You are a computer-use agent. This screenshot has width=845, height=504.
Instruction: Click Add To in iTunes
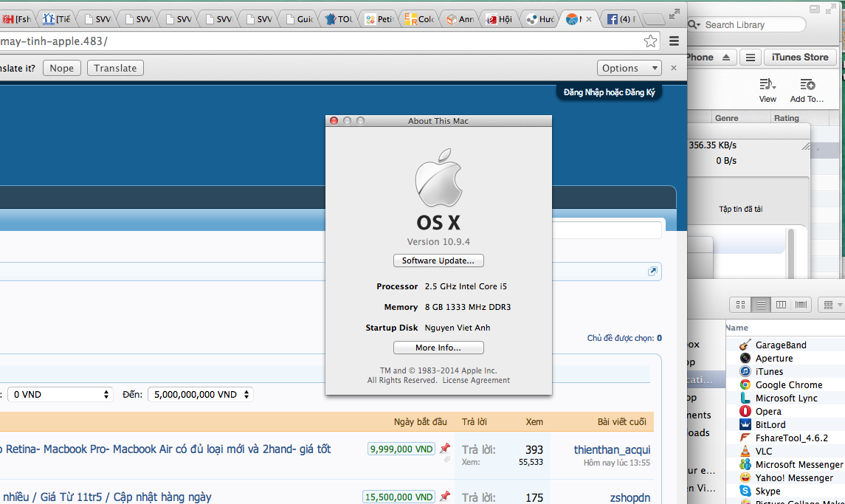807,90
